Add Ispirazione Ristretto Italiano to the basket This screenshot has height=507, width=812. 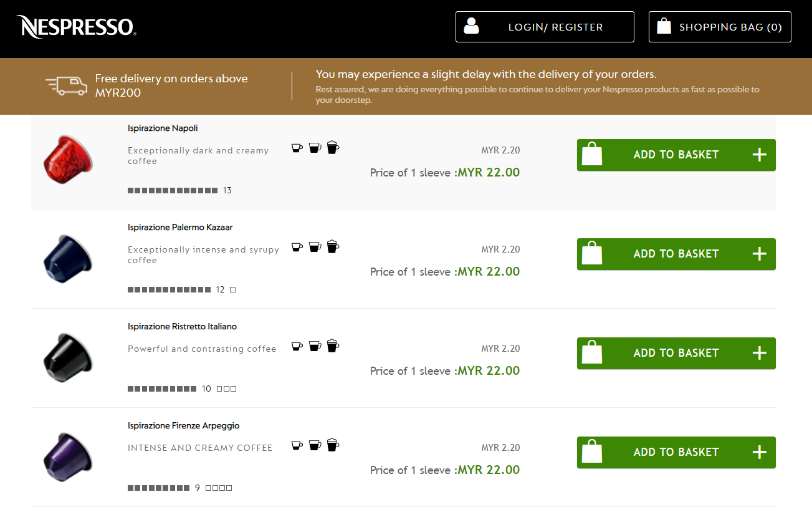click(676, 353)
